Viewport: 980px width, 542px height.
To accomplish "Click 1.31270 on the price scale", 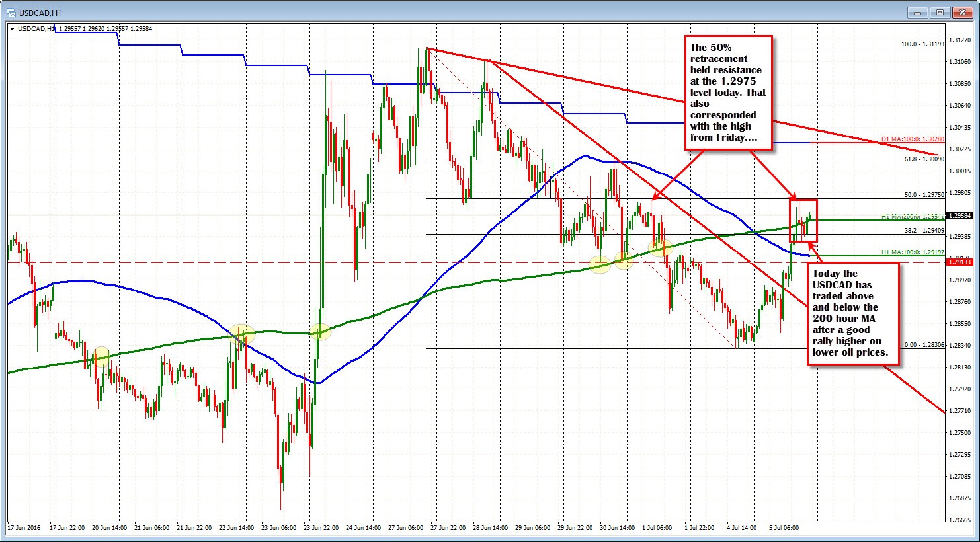I will point(960,40).
